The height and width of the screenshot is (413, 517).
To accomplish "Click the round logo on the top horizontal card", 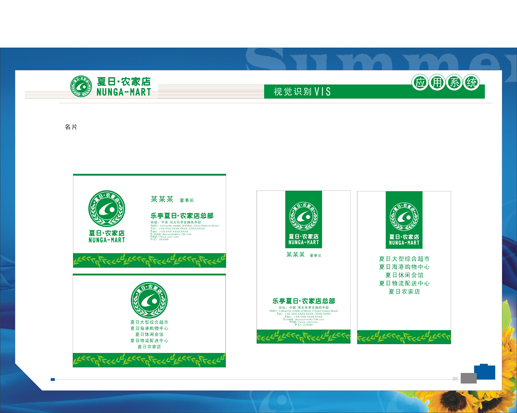I will tap(107, 208).
